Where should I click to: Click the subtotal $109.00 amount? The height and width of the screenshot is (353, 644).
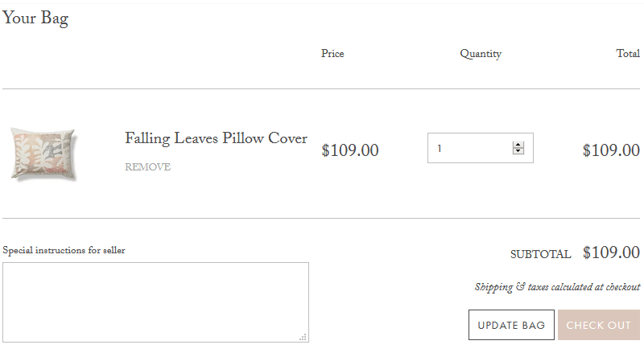[x=611, y=252]
